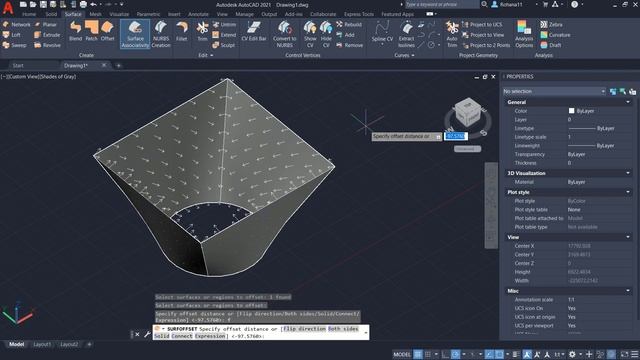Select the Network surface tool
Viewport: 640px width, 360px height.
coord(16,24)
